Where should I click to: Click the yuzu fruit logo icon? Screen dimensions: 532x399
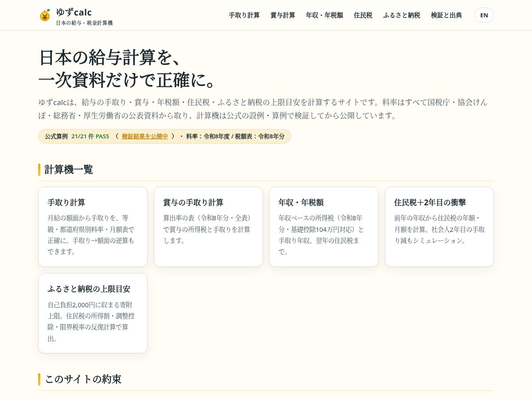click(x=45, y=16)
